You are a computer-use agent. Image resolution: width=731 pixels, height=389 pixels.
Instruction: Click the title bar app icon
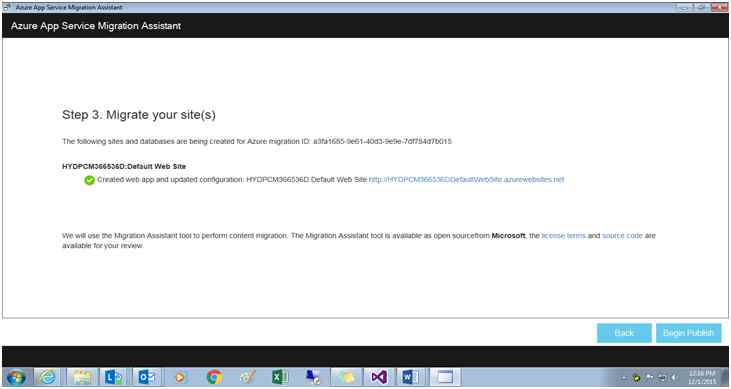[x=7, y=7]
